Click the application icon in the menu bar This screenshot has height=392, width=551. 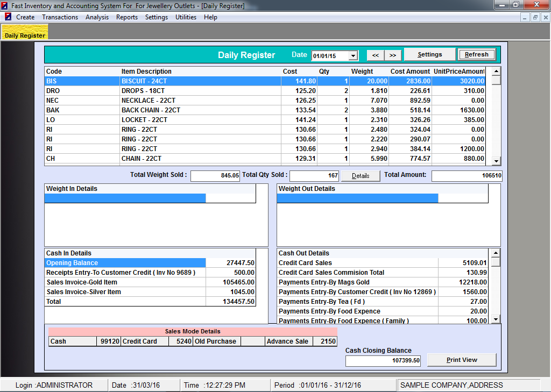[x=8, y=17]
